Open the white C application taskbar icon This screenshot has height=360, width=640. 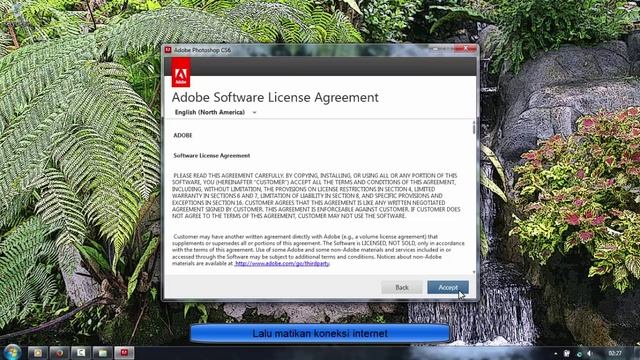(81, 353)
